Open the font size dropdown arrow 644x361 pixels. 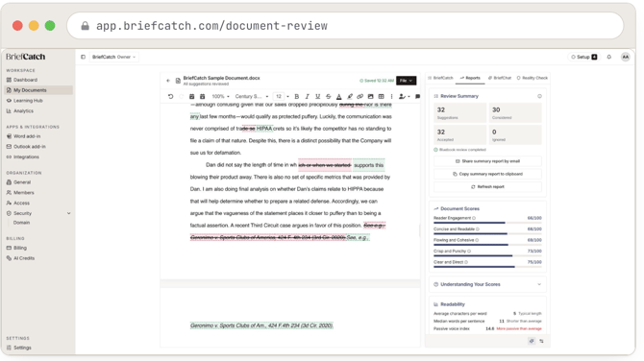pos(287,96)
